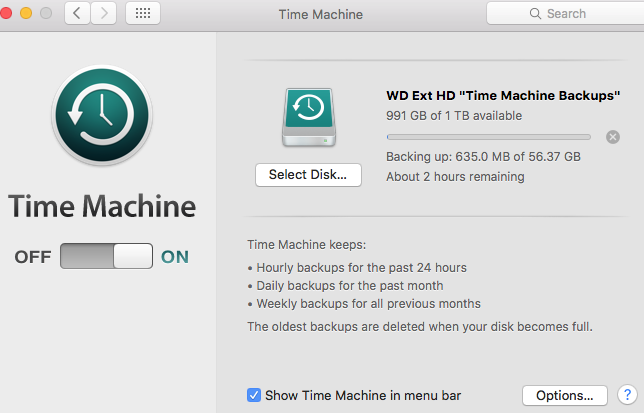
Task: Toggle the Time Machine OFF/ON switch
Action: [x=106, y=256]
